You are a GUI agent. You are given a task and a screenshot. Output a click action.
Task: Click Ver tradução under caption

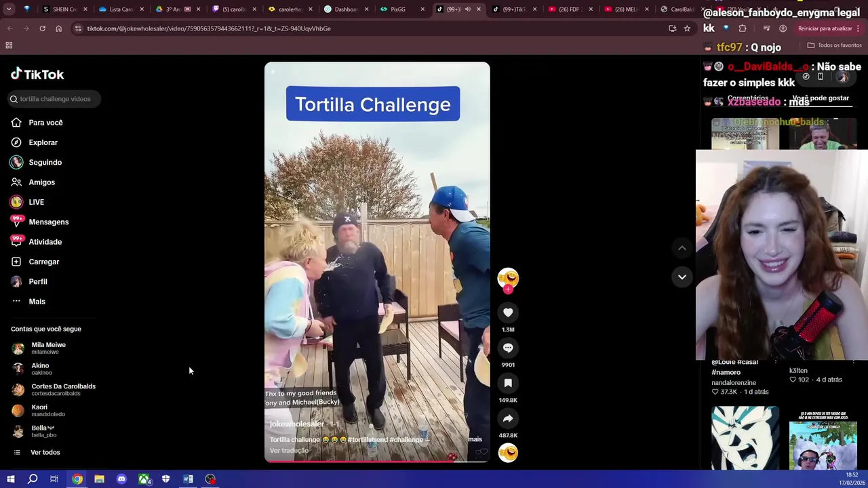[x=289, y=451]
